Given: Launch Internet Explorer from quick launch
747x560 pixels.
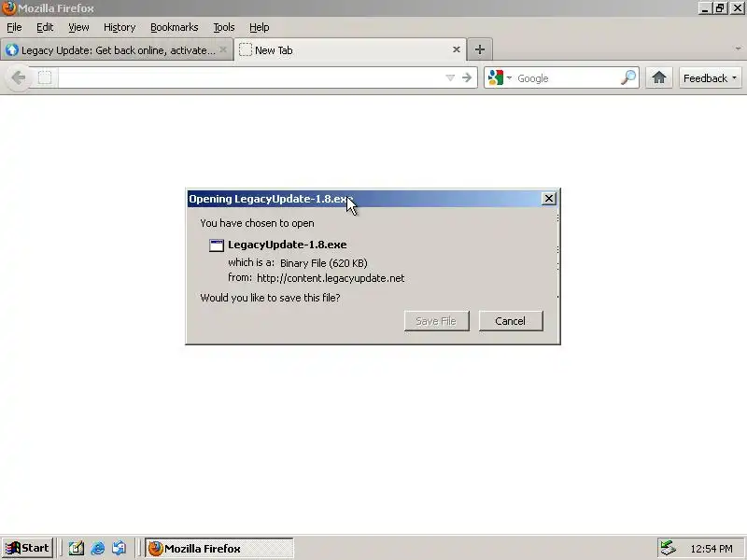Looking at the screenshot, I should (98, 548).
